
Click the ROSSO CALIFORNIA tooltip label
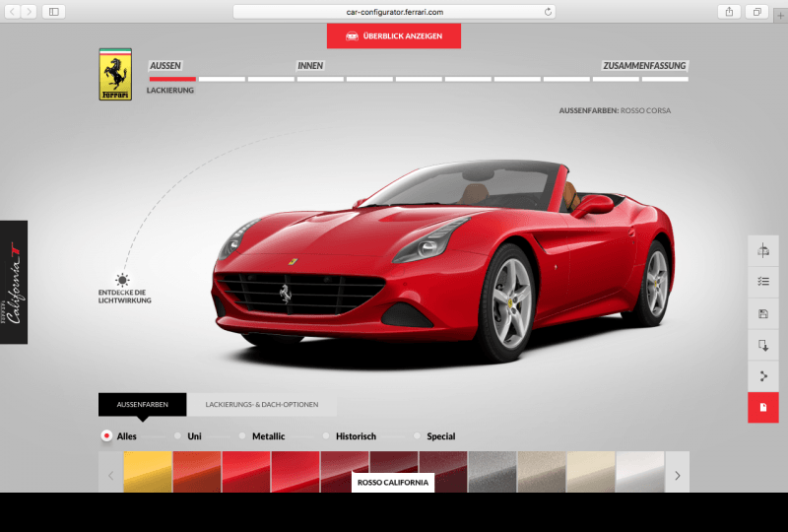(393, 482)
